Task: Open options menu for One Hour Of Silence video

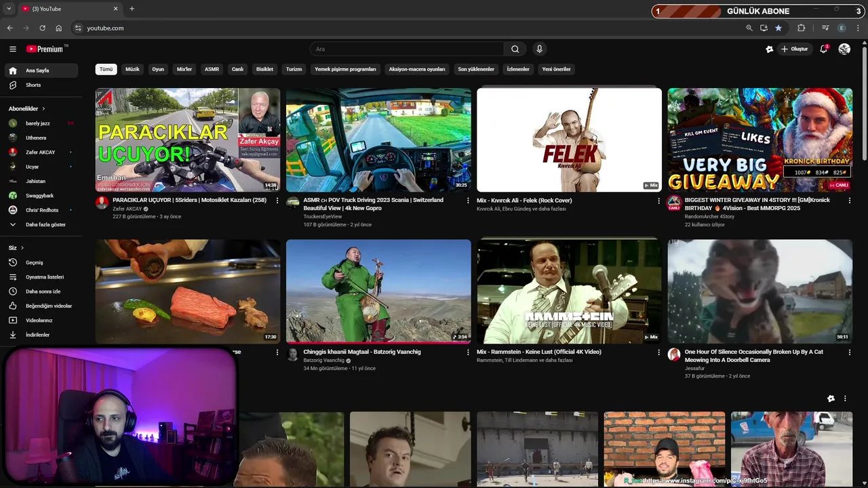Action: (x=849, y=352)
